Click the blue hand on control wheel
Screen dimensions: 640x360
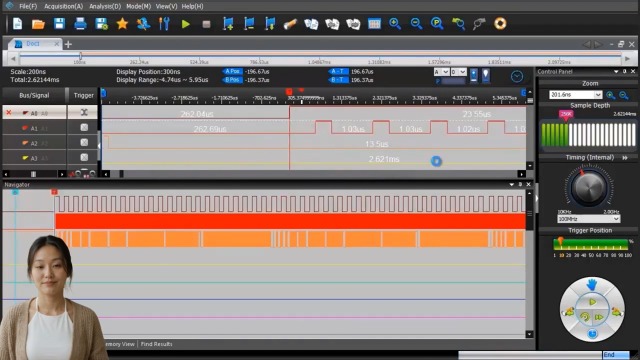click(x=592, y=284)
